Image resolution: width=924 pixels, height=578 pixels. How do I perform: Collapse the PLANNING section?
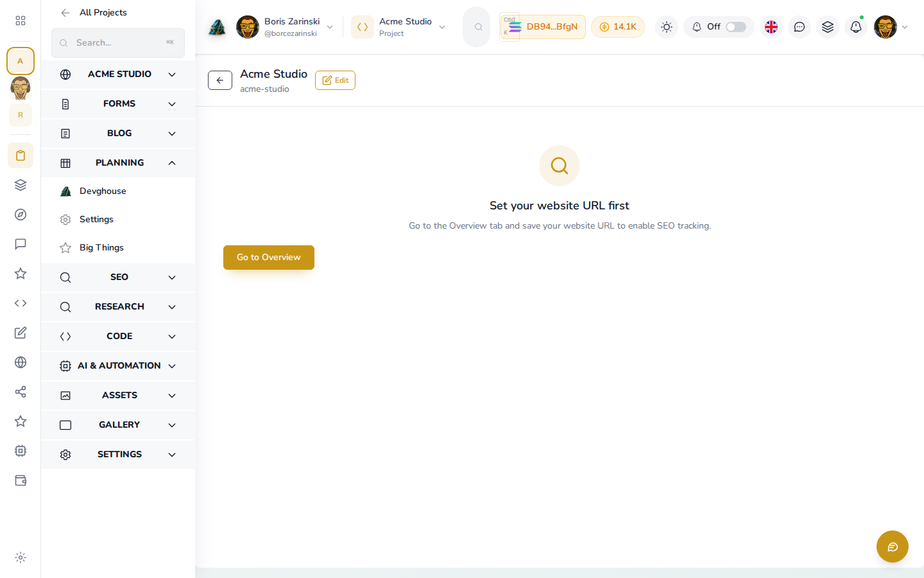[118, 163]
